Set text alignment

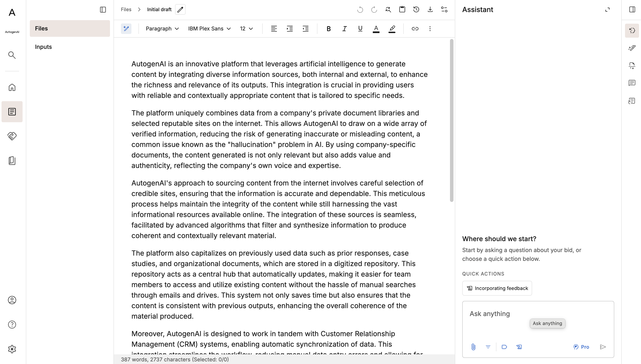(274, 29)
